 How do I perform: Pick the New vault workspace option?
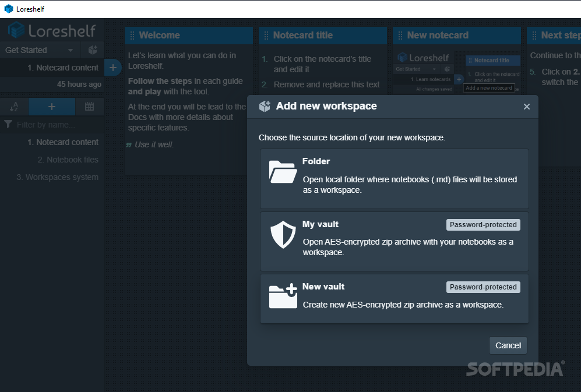click(x=395, y=299)
